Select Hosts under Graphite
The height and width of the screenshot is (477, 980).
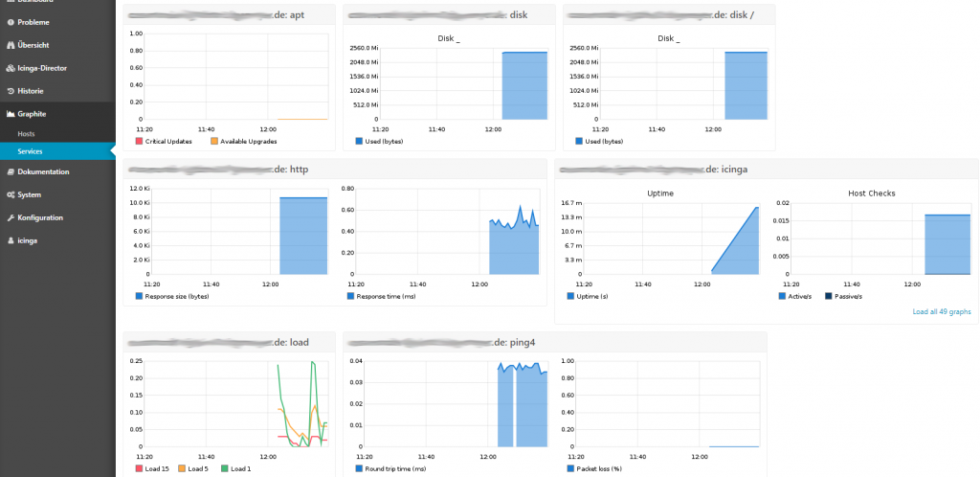pos(26,134)
